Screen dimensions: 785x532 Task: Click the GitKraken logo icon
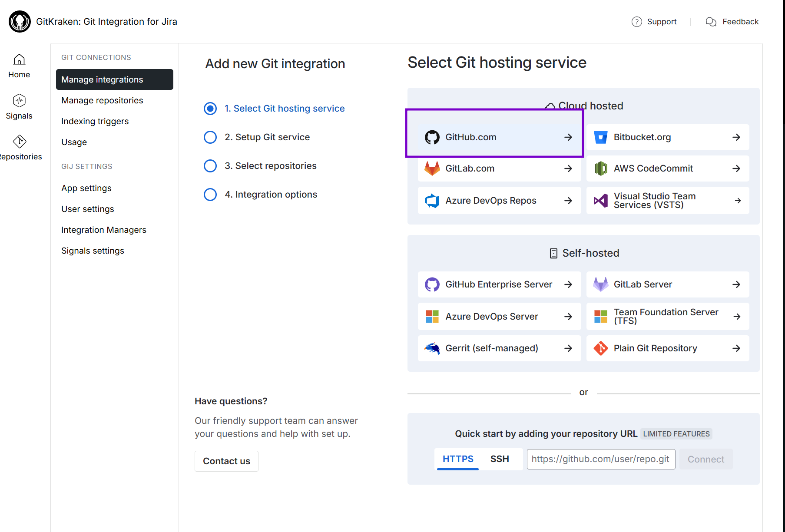[20, 22]
